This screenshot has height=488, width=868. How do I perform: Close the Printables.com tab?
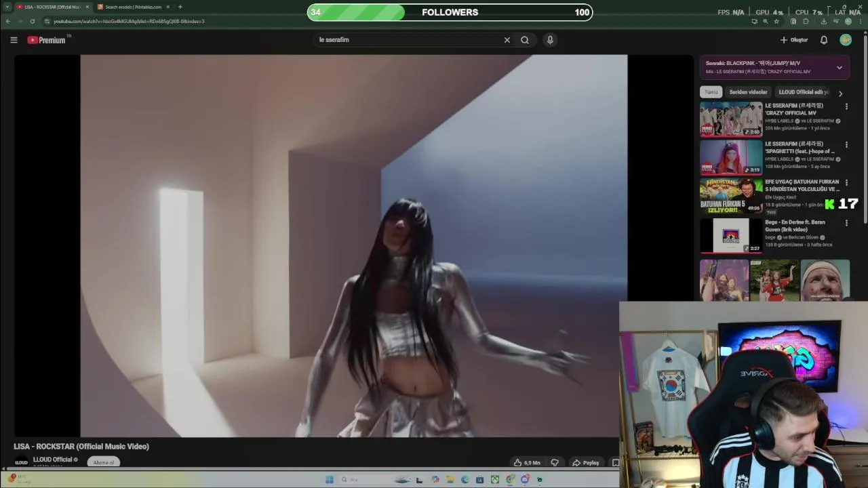click(x=168, y=7)
